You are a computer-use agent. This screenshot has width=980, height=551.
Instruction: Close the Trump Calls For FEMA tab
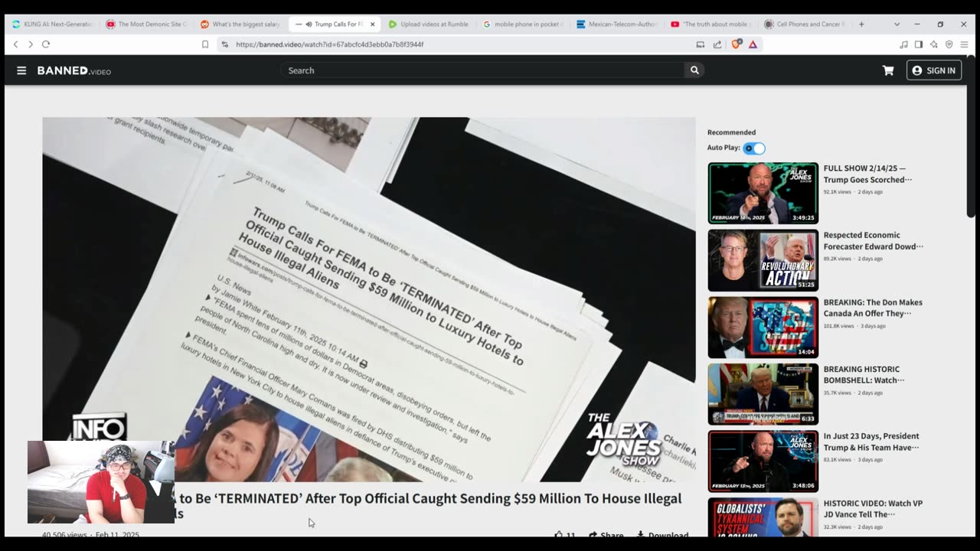point(373,24)
